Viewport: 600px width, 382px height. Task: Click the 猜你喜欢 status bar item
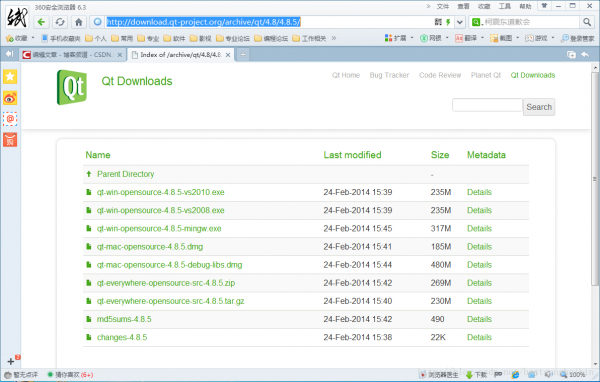pyautogui.click(x=70, y=374)
